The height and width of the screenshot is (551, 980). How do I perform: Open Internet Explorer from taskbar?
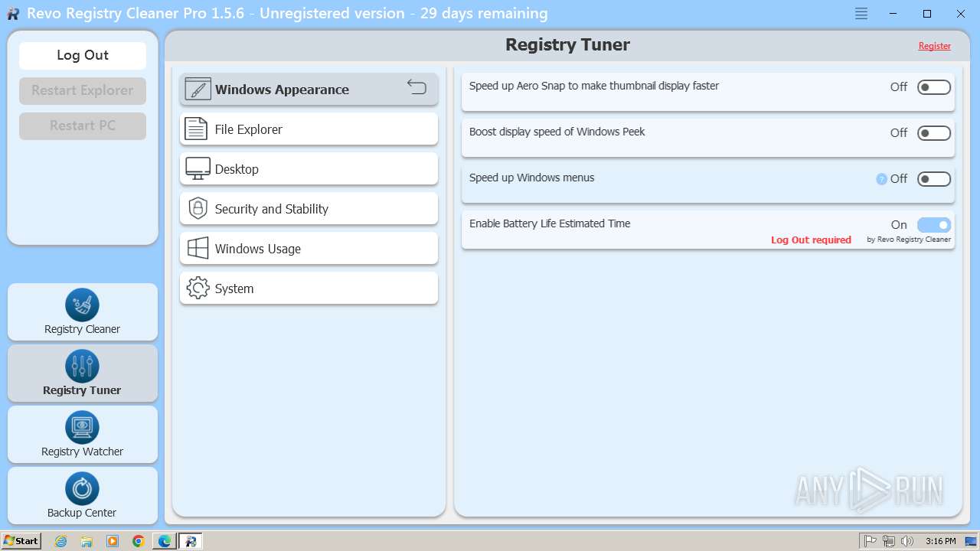point(61,541)
